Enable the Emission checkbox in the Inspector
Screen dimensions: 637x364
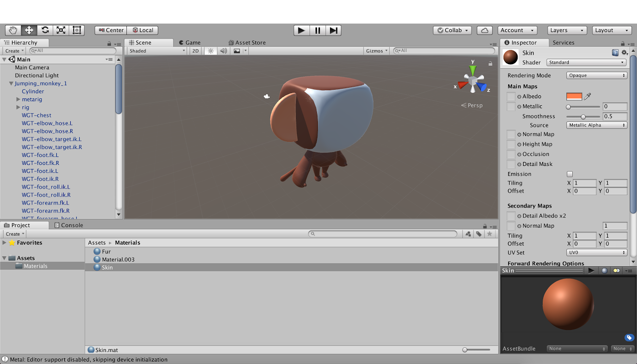pyautogui.click(x=571, y=174)
